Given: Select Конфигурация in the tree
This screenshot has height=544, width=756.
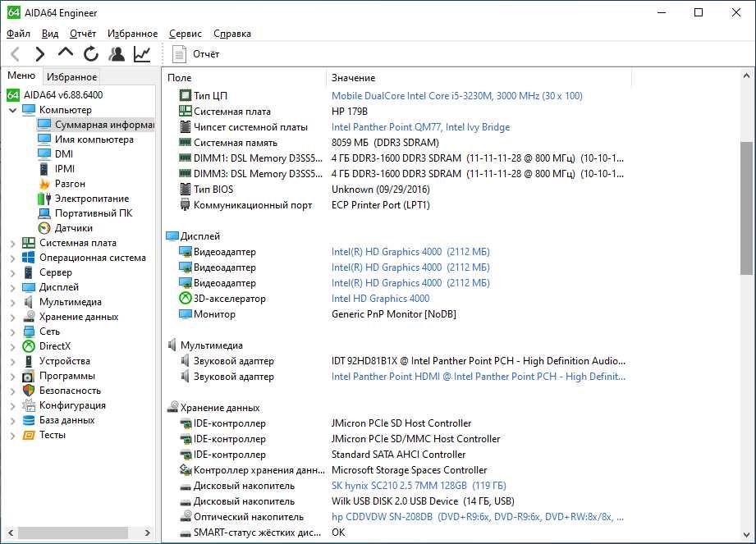Looking at the screenshot, I should click(x=72, y=405).
